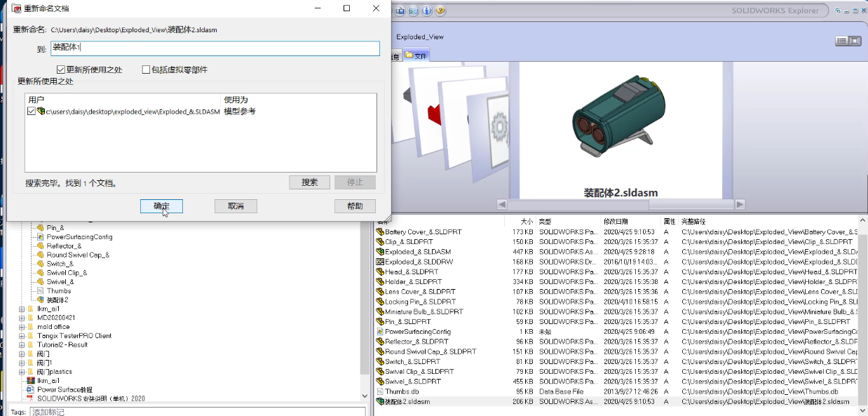This screenshot has height=416, width=868.
Task: Expand the 阀门 folder node
Action: 22,354
